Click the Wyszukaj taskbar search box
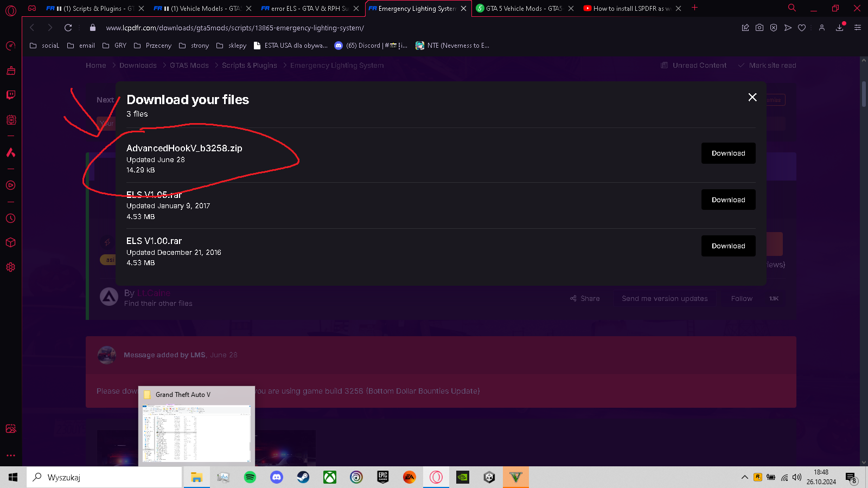This screenshot has width=868, height=488. (104, 477)
